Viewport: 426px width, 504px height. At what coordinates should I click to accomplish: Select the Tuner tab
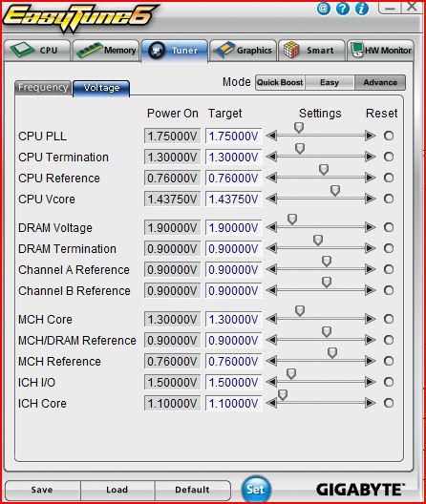point(175,51)
